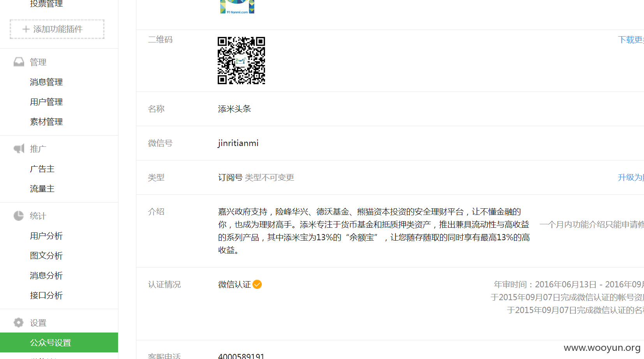Open 消息管理 menu item
This screenshot has width=644, height=359.
click(46, 82)
